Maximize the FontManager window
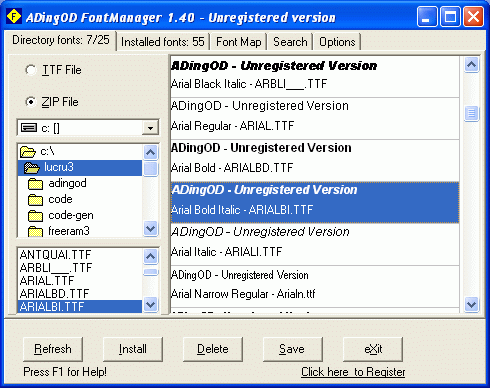Image resolution: width=490 pixels, height=388 pixels. click(450, 16)
